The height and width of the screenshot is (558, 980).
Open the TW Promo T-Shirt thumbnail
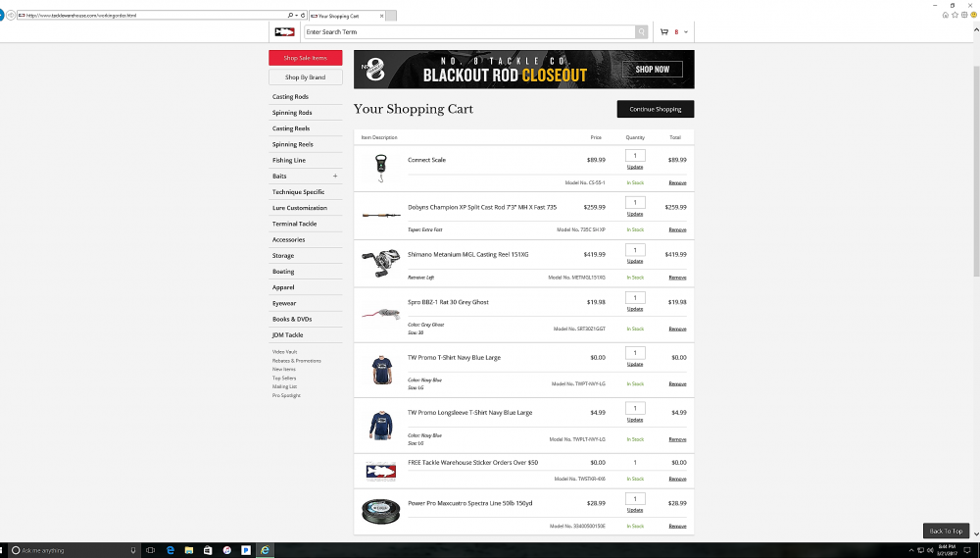click(x=380, y=370)
